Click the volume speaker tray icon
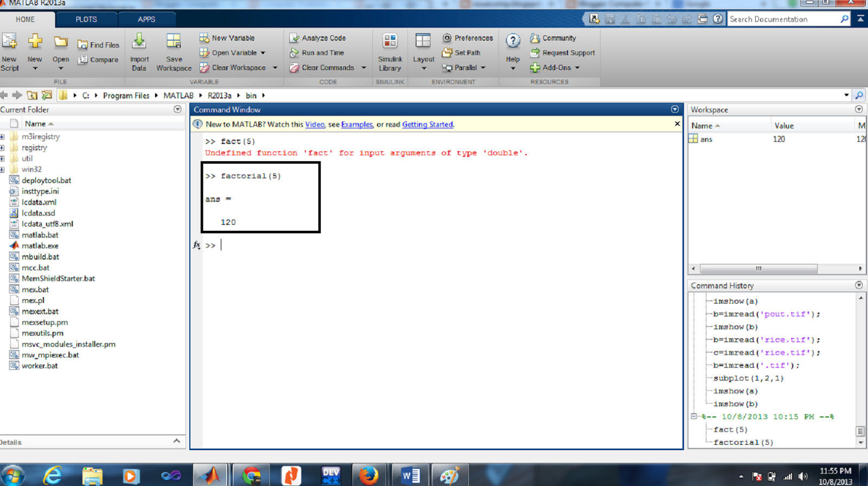 (803, 476)
